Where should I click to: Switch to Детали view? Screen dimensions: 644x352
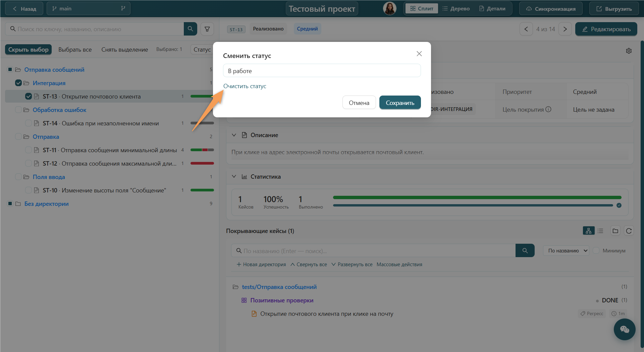tap(492, 8)
